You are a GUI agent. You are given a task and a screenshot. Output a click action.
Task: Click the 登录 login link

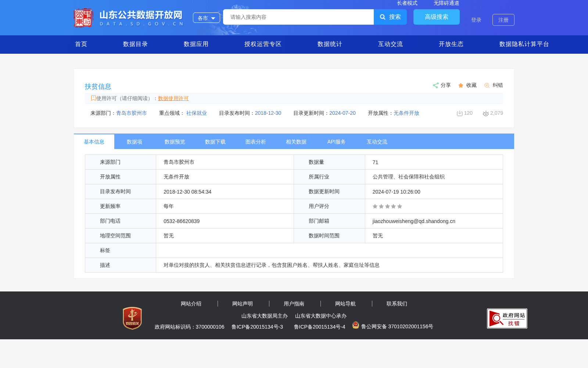[476, 20]
